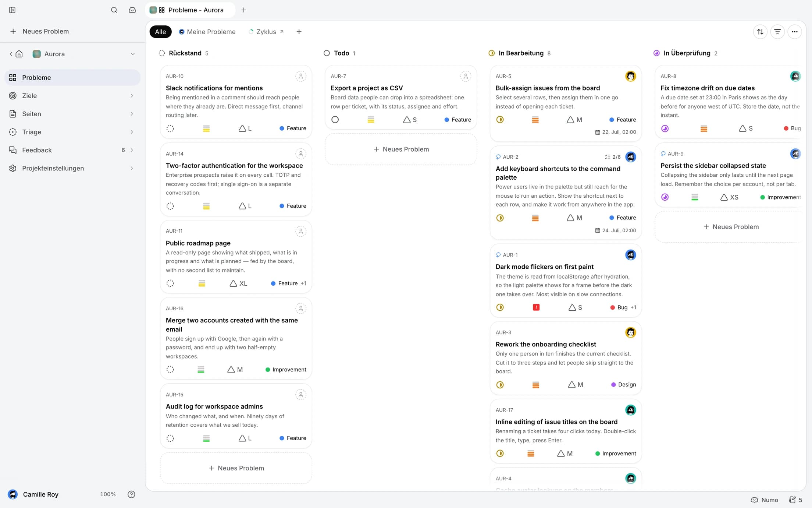Click Neues Problem in the sidebar

click(x=40, y=31)
